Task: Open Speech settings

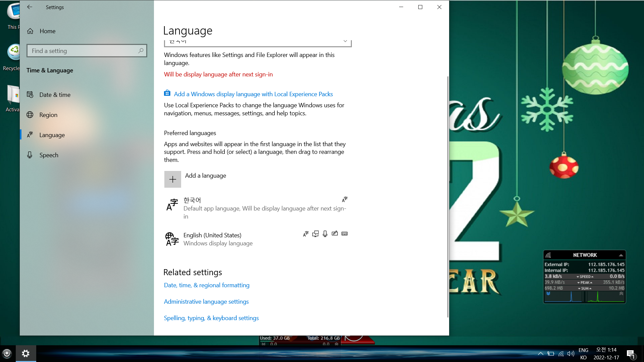Action: coord(87,155)
